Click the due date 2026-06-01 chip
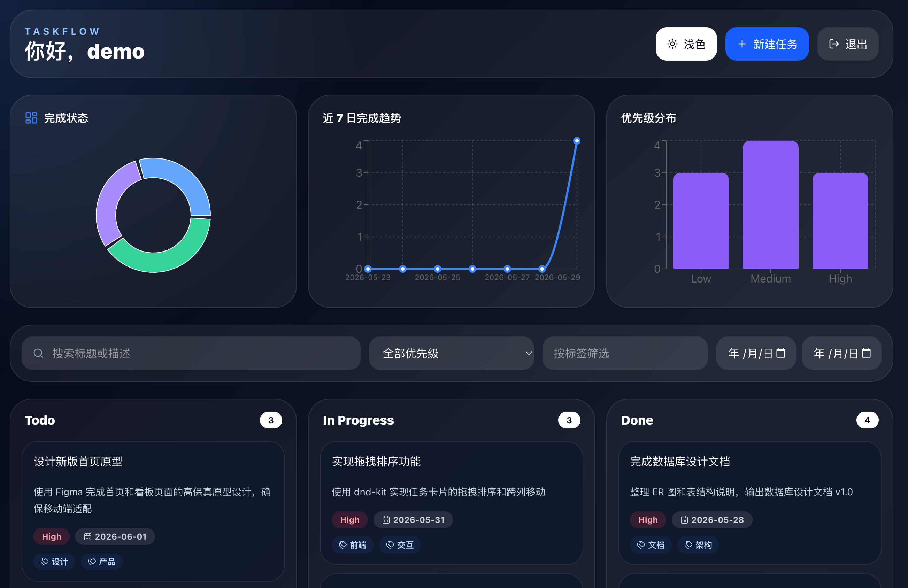The width and height of the screenshot is (908, 588). (115, 536)
